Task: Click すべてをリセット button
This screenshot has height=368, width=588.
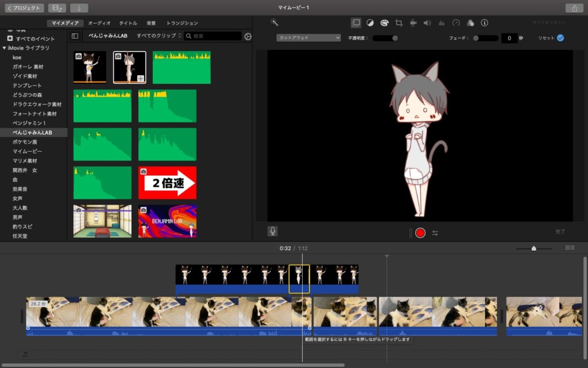Action: [548, 22]
